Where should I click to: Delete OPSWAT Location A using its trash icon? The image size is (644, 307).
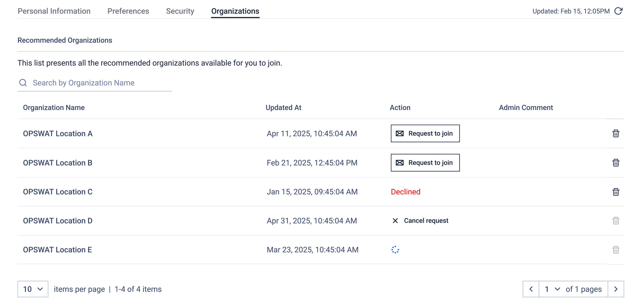(x=616, y=133)
